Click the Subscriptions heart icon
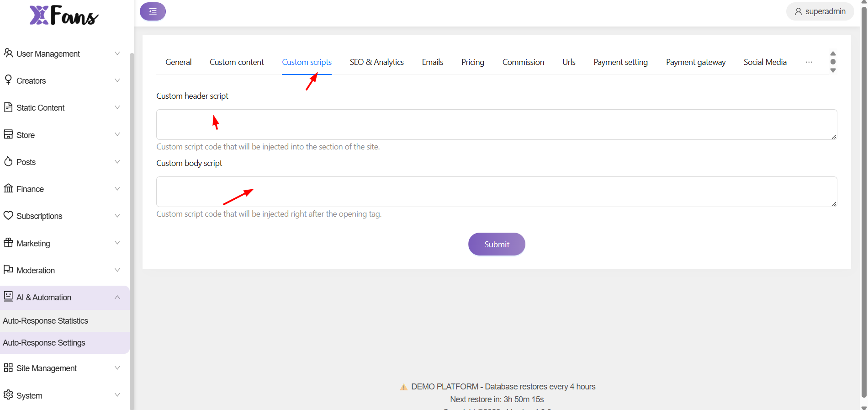Screen dimensions: 868x410 coord(8,215)
